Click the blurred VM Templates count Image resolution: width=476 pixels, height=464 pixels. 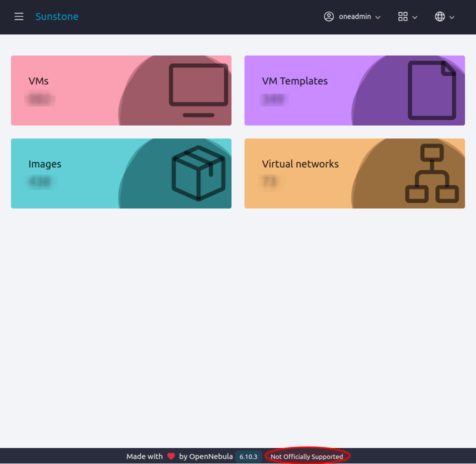(273, 99)
